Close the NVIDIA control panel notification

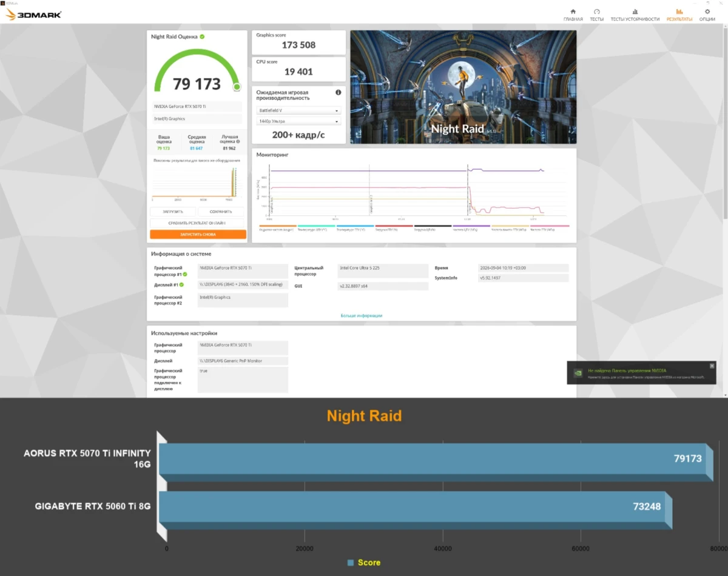[x=712, y=366]
